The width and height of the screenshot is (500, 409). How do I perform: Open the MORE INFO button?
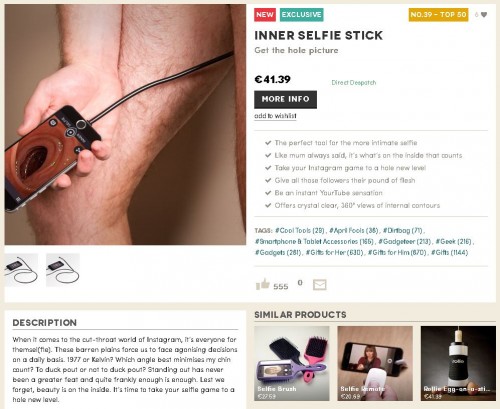285,99
